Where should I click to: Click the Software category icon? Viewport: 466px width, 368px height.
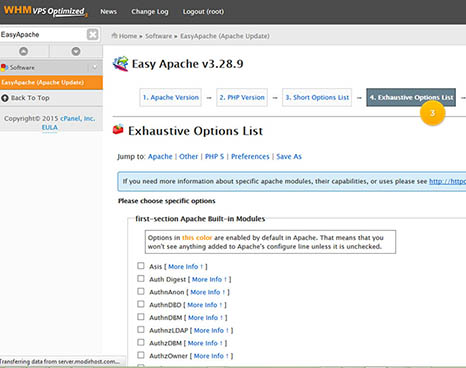pyautogui.click(x=4, y=67)
